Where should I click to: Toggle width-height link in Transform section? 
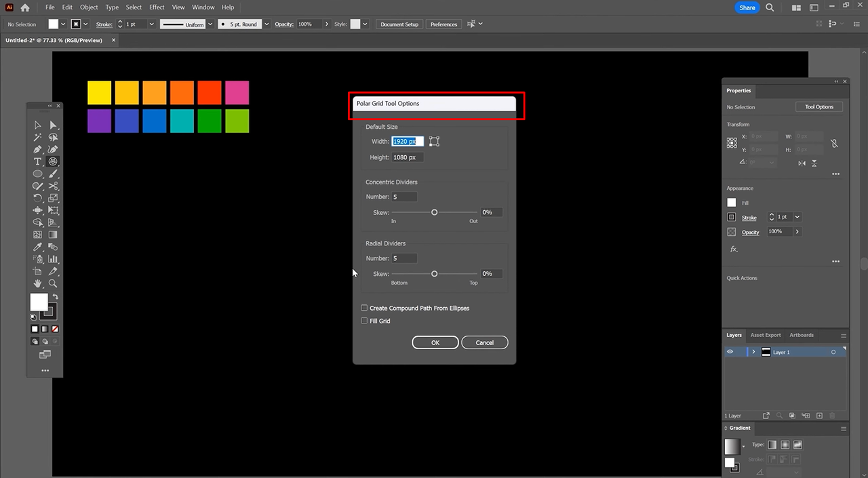(834, 143)
